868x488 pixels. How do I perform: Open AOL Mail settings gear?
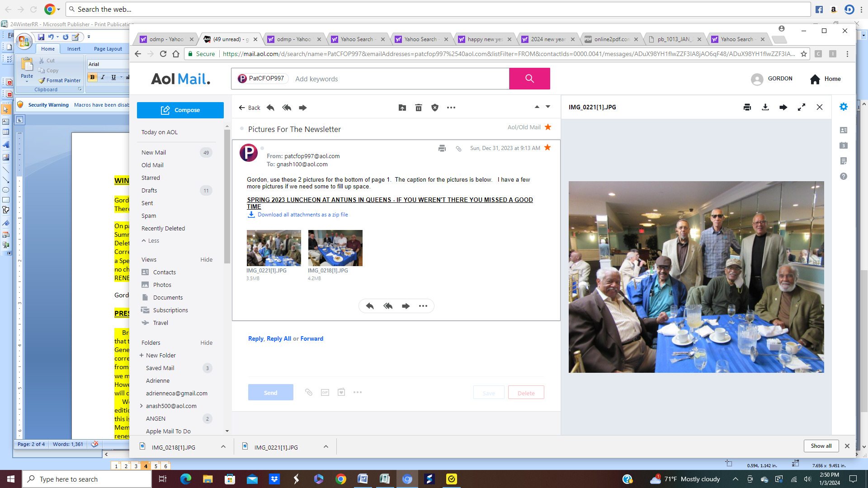(x=844, y=107)
